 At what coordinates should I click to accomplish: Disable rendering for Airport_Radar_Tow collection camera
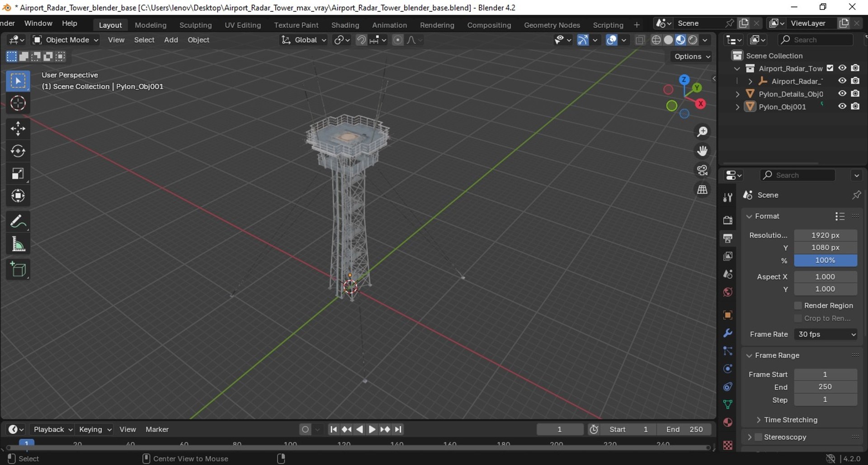[x=855, y=68]
